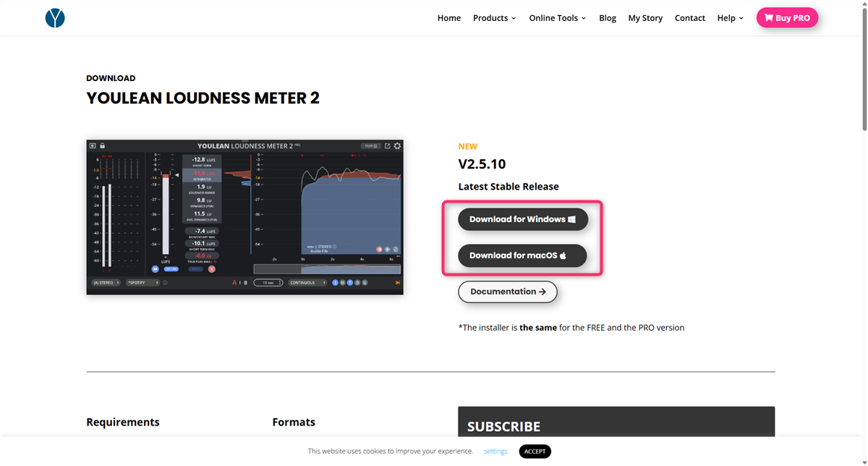Click the heading "YOULEAN LOUDNESS METER 2"
Viewport: 868px width, 466px height.
point(203,98)
